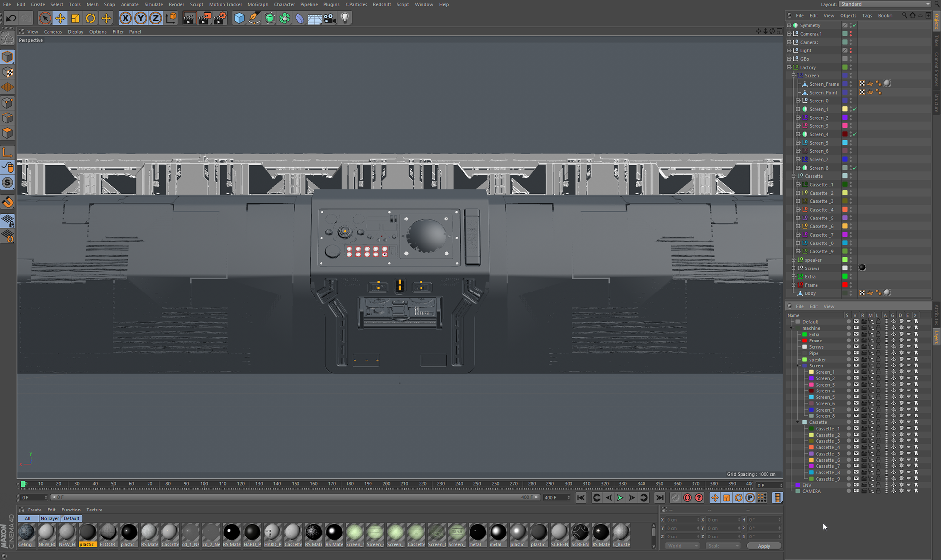Select the No Layer material filter

point(50,518)
